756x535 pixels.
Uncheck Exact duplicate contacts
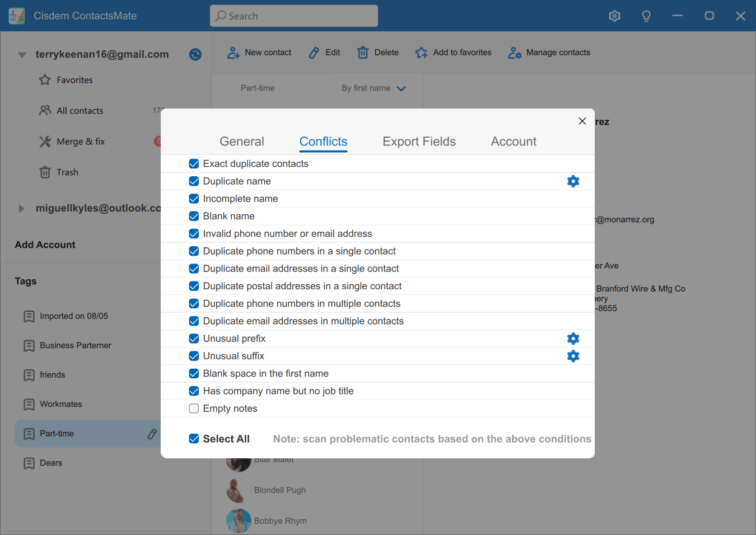[x=194, y=164]
